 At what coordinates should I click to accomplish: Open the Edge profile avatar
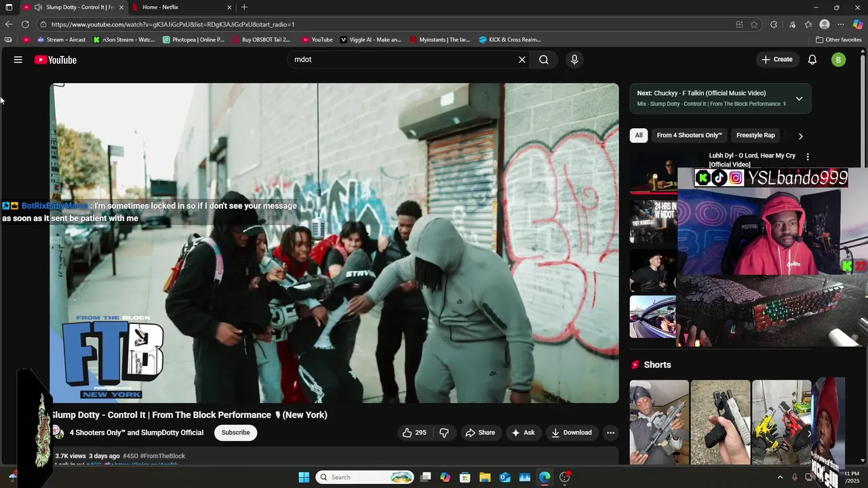[825, 24]
